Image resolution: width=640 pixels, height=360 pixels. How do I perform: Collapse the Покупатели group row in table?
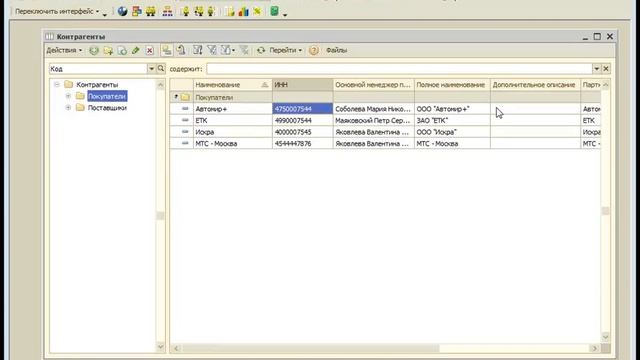point(176,97)
